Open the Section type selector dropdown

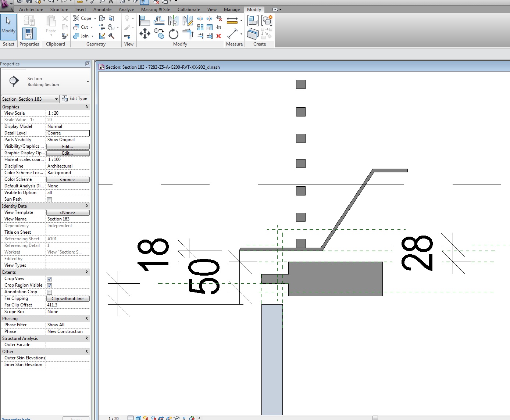click(88, 82)
